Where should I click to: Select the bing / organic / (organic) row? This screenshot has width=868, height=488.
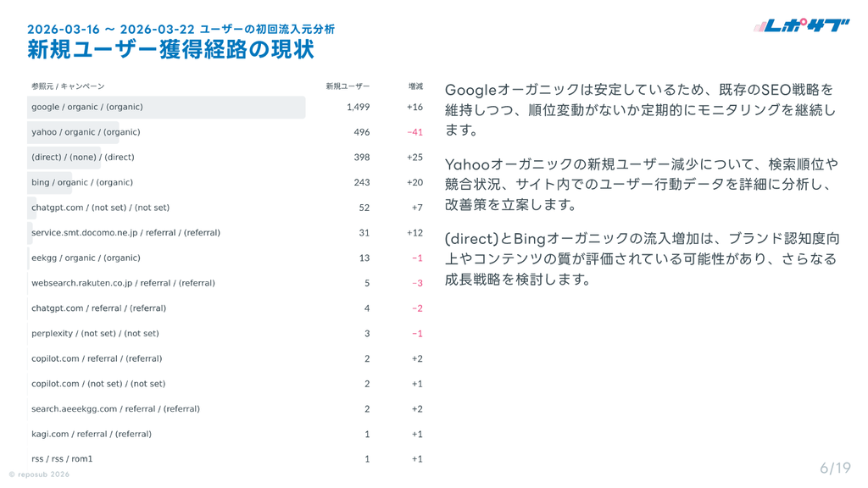click(x=225, y=183)
